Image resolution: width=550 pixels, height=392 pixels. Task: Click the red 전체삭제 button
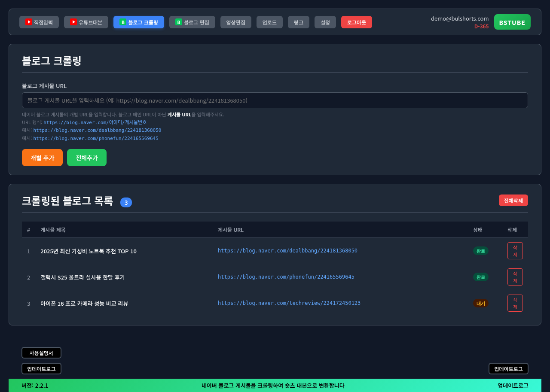click(x=513, y=201)
